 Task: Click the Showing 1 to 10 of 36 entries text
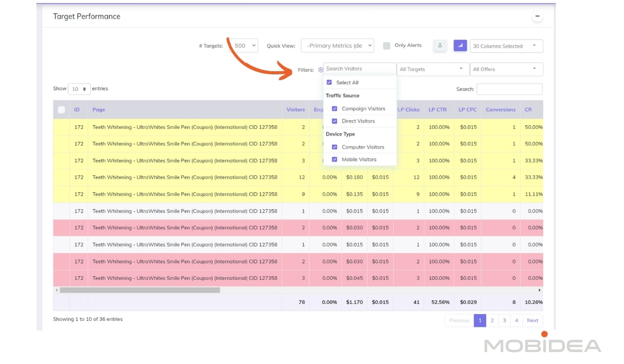click(88, 319)
